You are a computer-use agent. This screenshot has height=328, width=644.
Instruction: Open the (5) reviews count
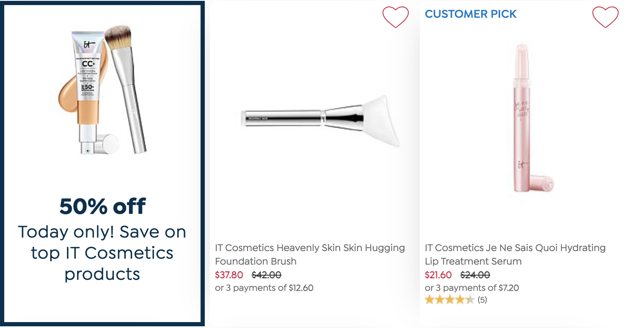tap(482, 300)
